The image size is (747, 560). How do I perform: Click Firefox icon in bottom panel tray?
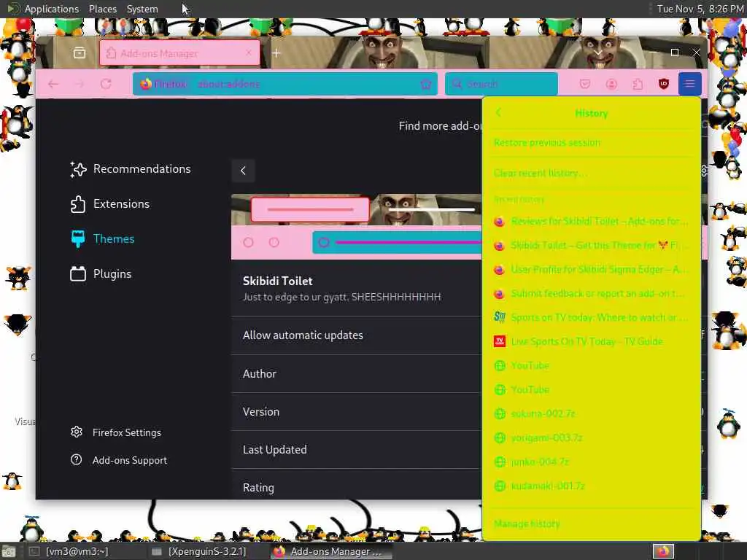(x=663, y=551)
